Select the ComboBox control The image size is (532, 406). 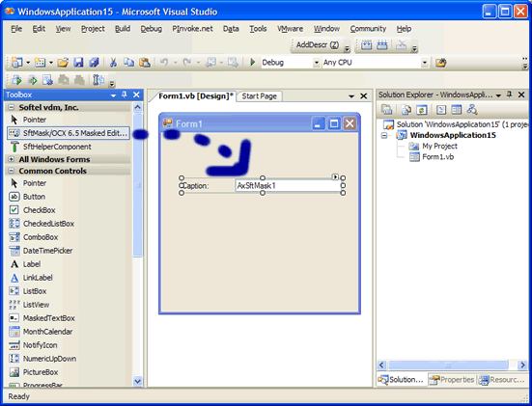[33, 237]
